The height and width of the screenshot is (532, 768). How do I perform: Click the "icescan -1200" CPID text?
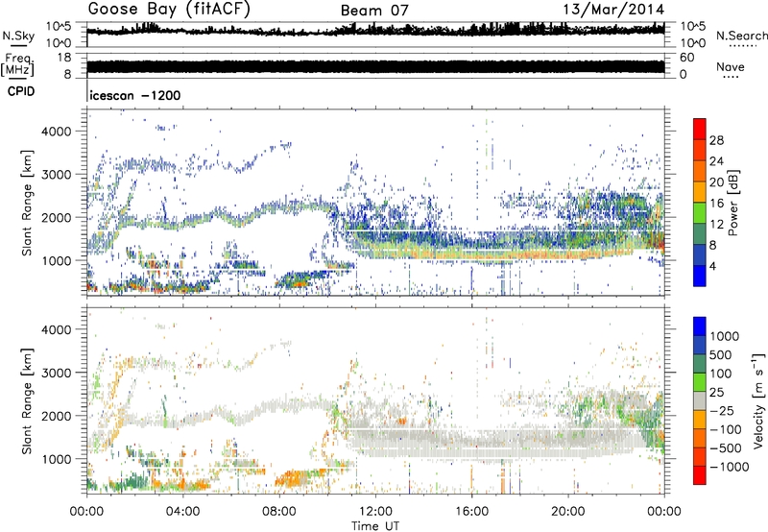pos(135,95)
